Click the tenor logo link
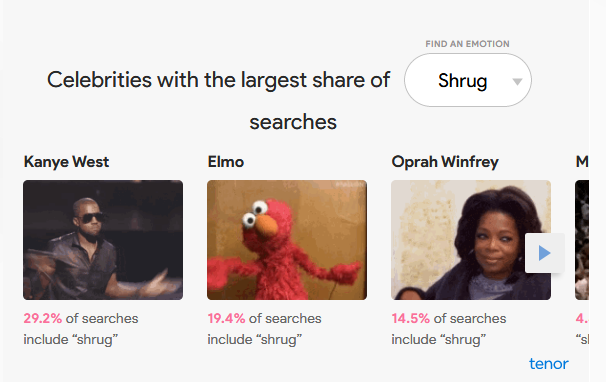Screen dimensions: 606x382 [549, 363]
